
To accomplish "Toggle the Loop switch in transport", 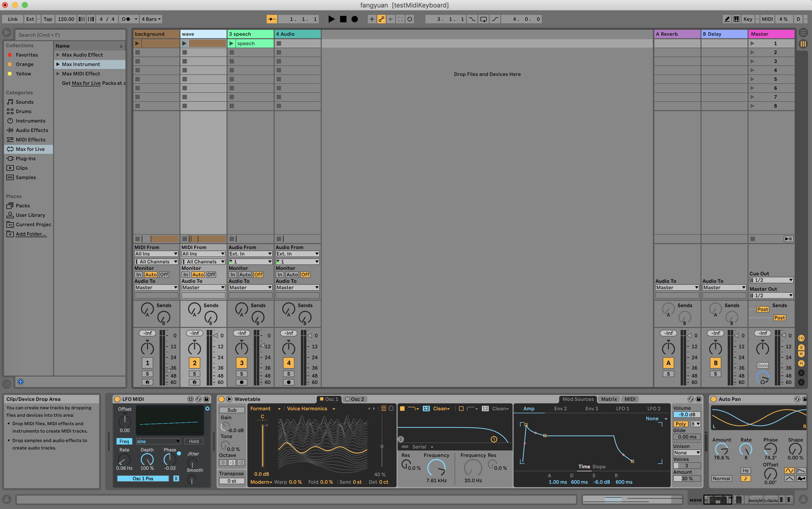I will pos(483,19).
